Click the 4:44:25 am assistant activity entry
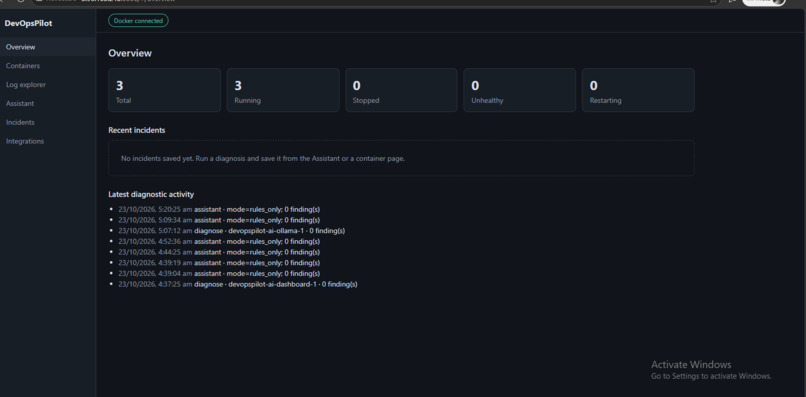This screenshot has width=806, height=397. [219, 252]
